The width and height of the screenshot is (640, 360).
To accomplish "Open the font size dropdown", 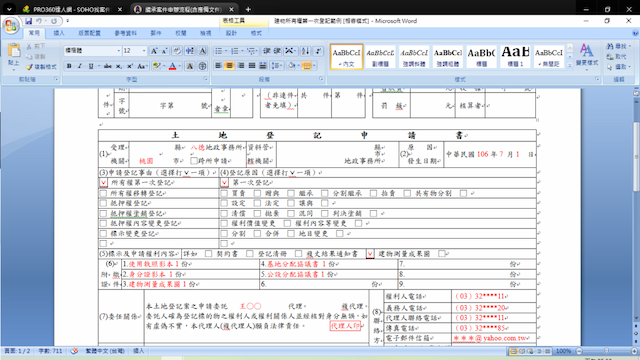I will point(144,51).
